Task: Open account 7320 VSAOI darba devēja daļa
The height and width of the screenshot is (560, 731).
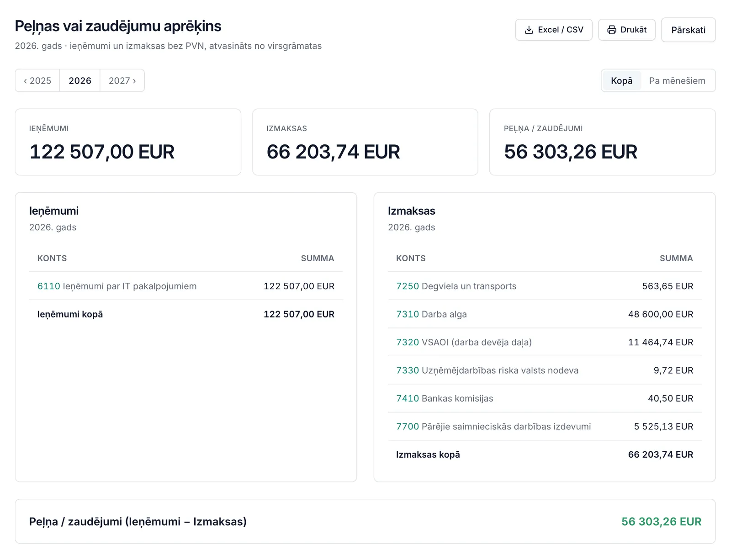Action: point(464,342)
